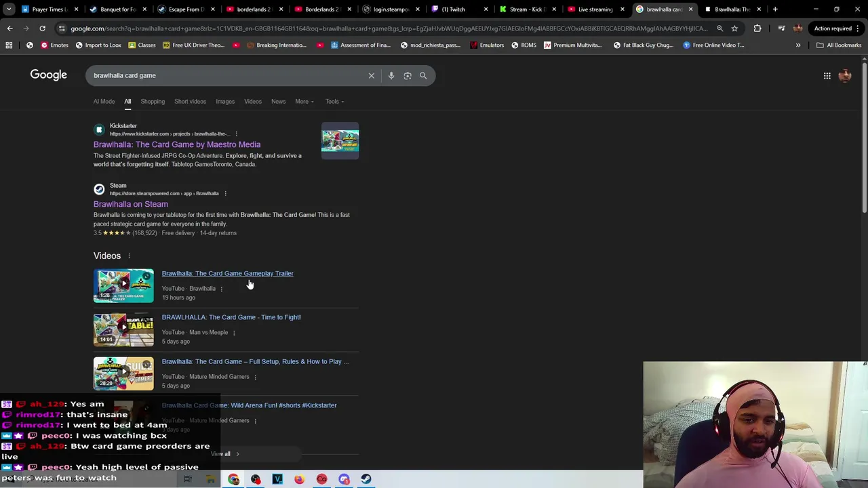Image resolution: width=868 pixels, height=488 pixels.
Task: Select the Shopping search tab
Action: [153, 102]
